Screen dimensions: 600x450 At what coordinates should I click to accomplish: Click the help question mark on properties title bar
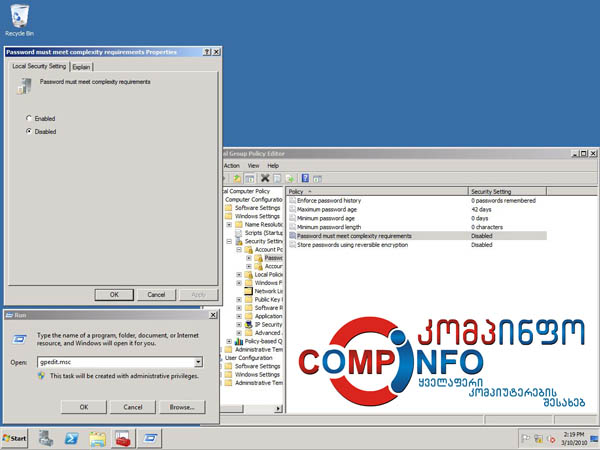click(207, 52)
